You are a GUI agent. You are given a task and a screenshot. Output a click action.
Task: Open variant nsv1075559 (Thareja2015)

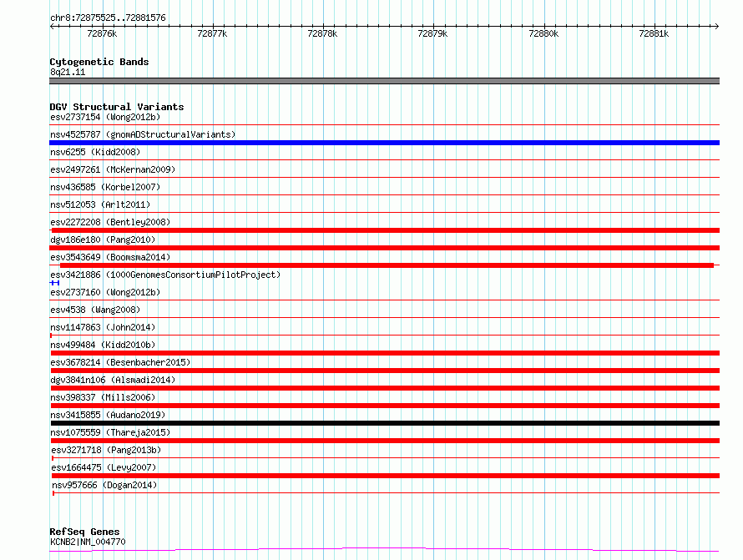coord(110,432)
